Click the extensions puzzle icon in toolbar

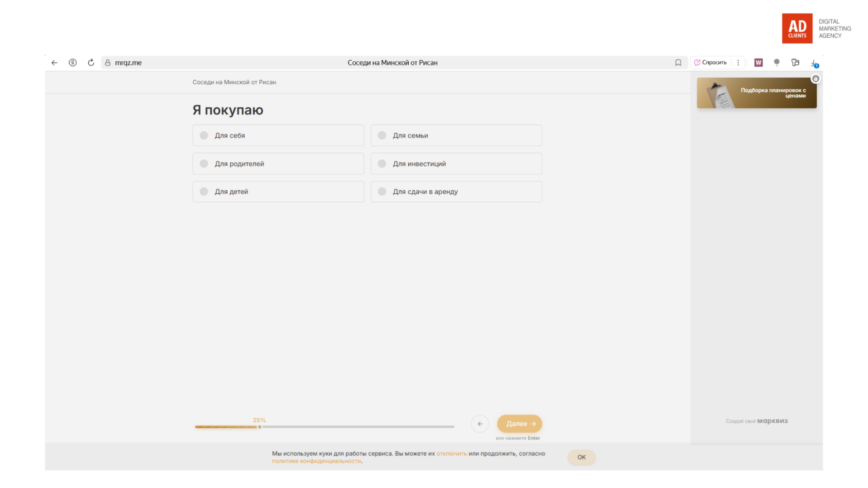(795, 62)
